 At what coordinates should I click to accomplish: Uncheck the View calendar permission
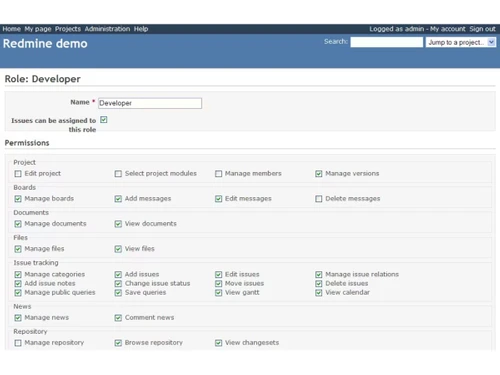[319, 293]
